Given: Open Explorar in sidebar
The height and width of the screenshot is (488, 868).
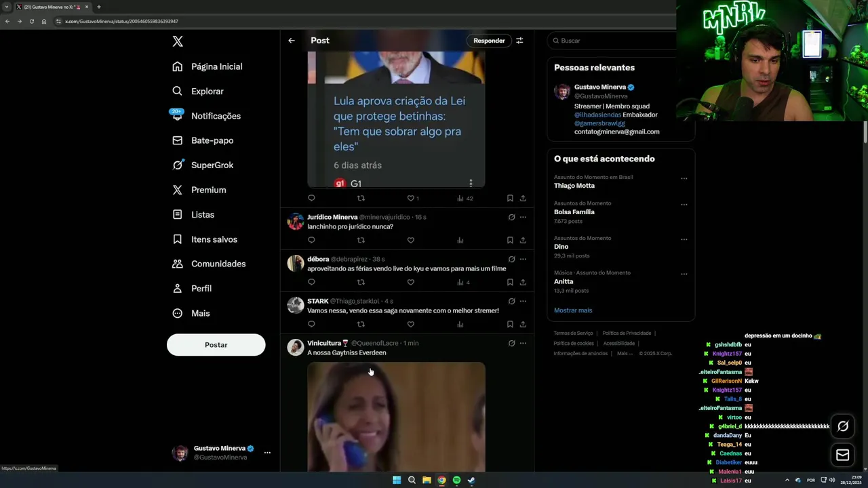Looking at the screenshot, I should pyautogui.click(x=197, y=91).
